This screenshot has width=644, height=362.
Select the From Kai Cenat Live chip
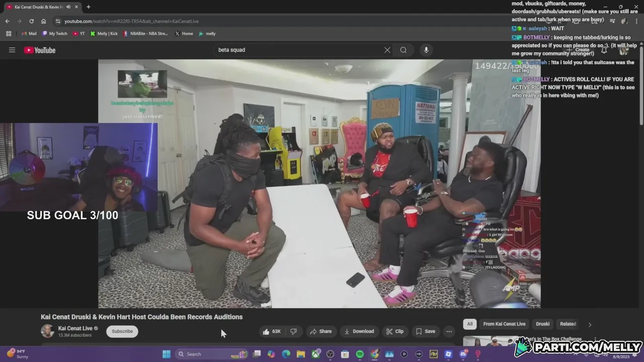click(x=504, y=324)
